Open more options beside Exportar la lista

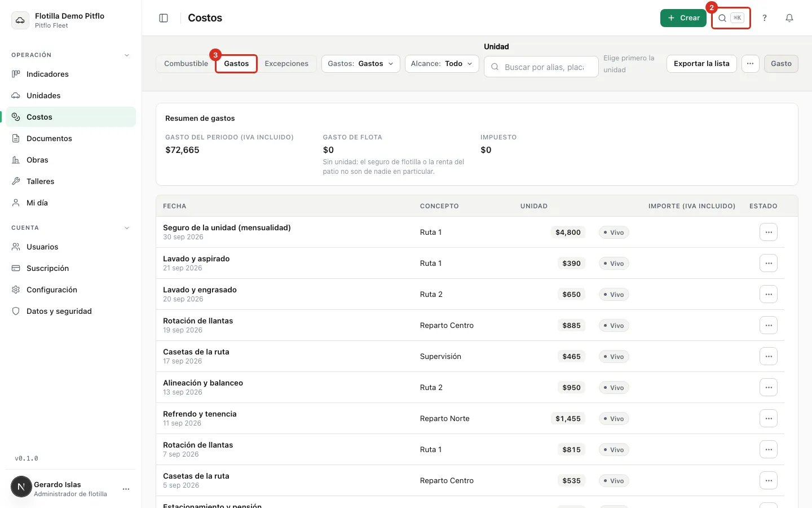click(x=750, y=64)
